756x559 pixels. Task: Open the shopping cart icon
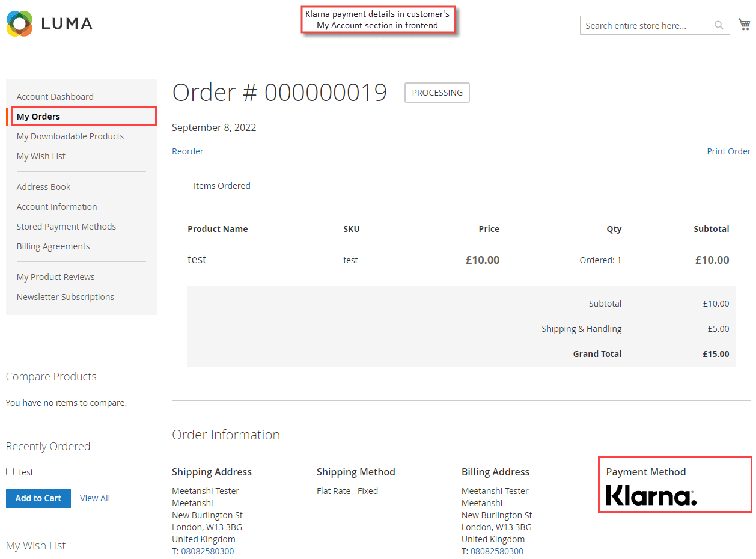click(x=744, y=23)
